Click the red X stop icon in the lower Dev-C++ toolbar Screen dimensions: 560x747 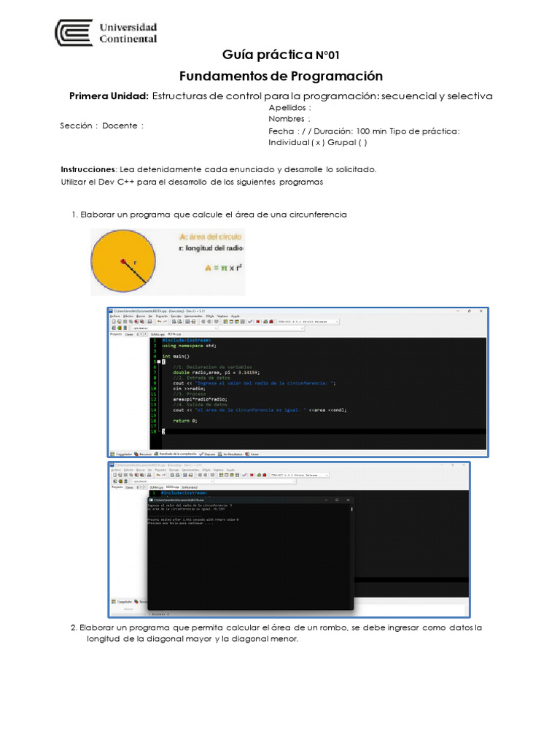click(x=252, y=475)
